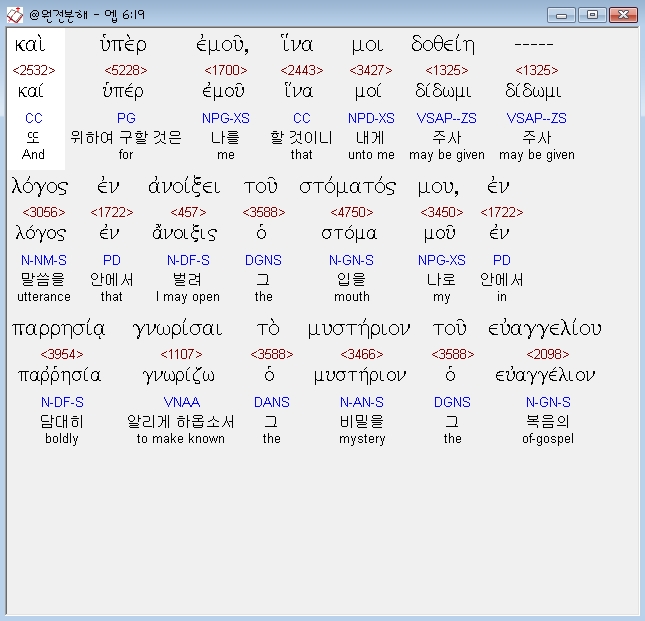The width and height of the screenshot is (645, 621).
Task: Select the Greek word παρρησίᾳ
Action: tap(58, 329)
